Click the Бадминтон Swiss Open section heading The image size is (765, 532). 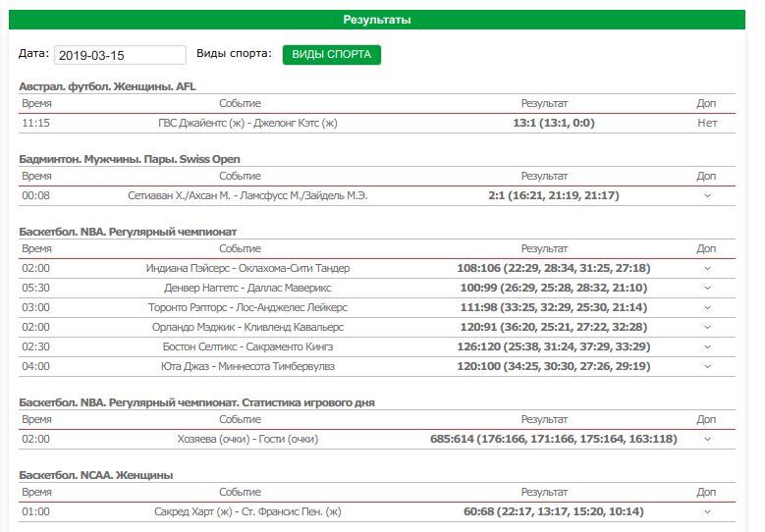click(x=130, y=159)
